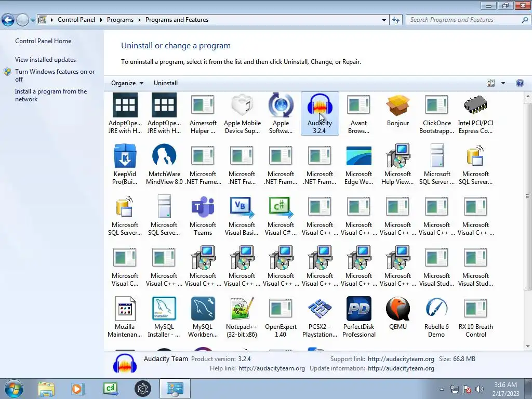The width and height of the screenshot is (532, 399).
Task: Refresh the Programs and Features list
Action: 395,20
